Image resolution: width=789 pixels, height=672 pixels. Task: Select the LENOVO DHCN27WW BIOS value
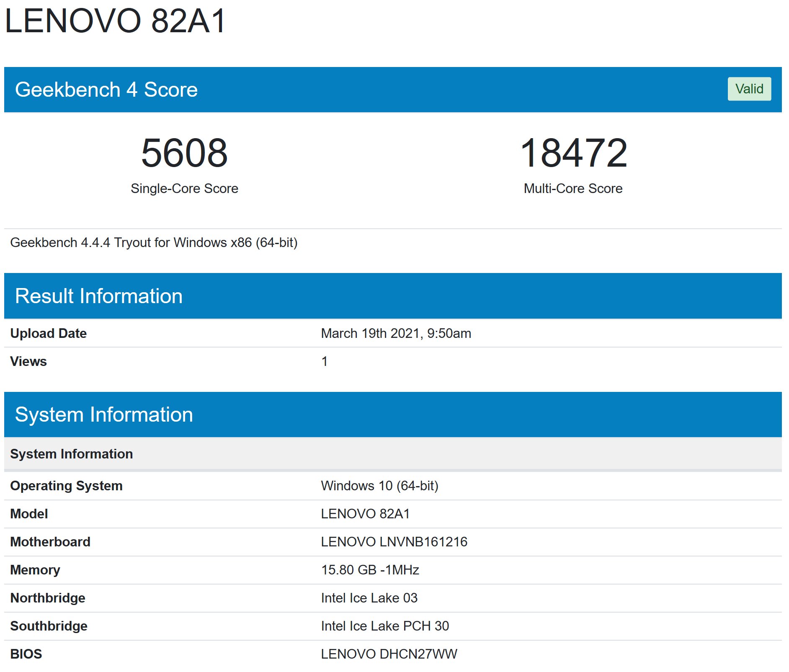(389, 654)
